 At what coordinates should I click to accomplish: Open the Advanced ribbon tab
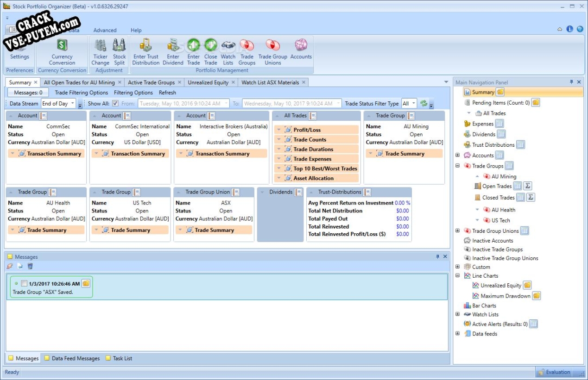click(105, 30)
